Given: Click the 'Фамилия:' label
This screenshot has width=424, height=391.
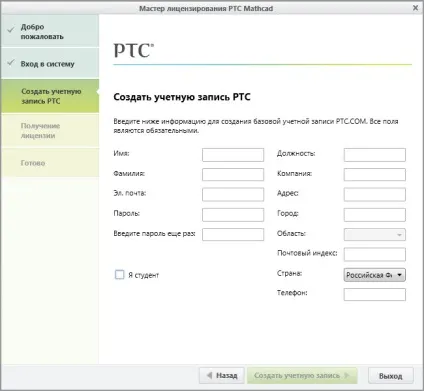Looking at the screenshot, I should pyautogui.click(x=129, y=174).
